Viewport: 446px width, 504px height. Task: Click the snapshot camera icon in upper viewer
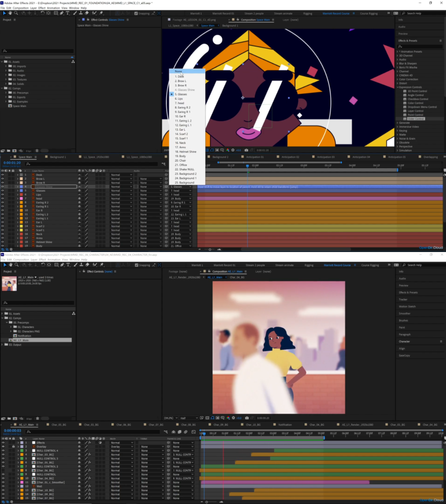click(246, 150)
